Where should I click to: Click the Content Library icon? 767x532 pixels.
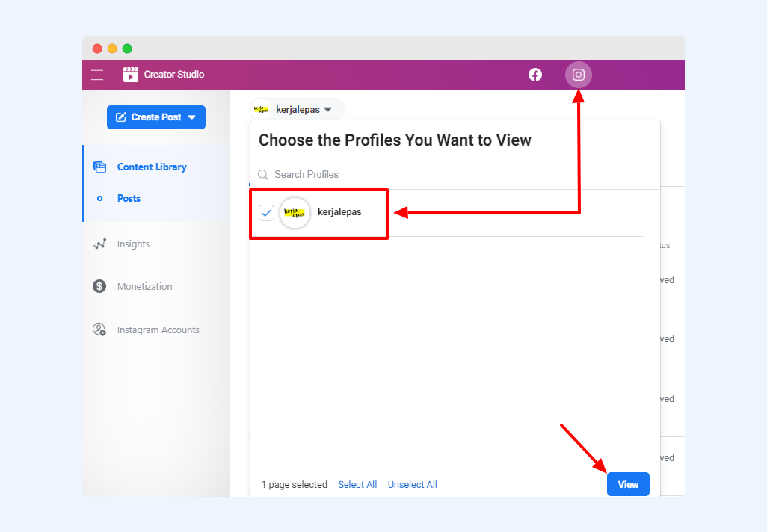pos(99,167)
